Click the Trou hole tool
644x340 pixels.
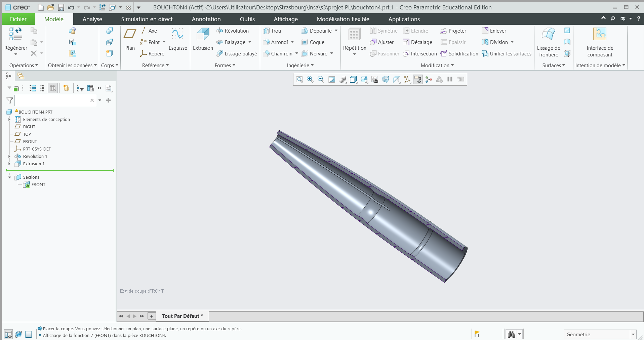[x=272, y=31]
